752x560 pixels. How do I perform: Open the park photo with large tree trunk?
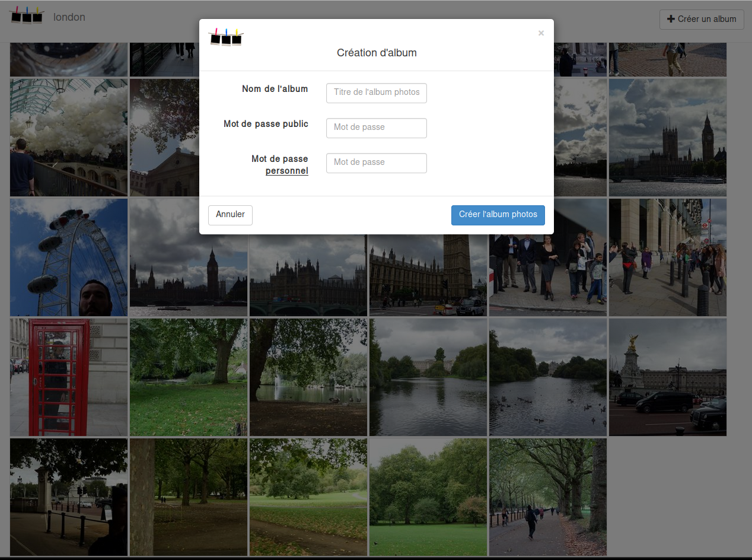tap(189, 497)
